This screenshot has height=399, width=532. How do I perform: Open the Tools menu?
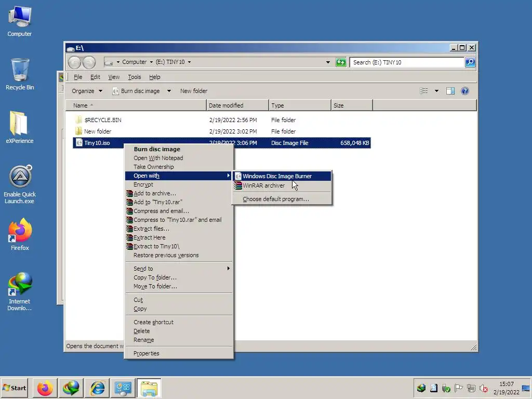point(135,77)
